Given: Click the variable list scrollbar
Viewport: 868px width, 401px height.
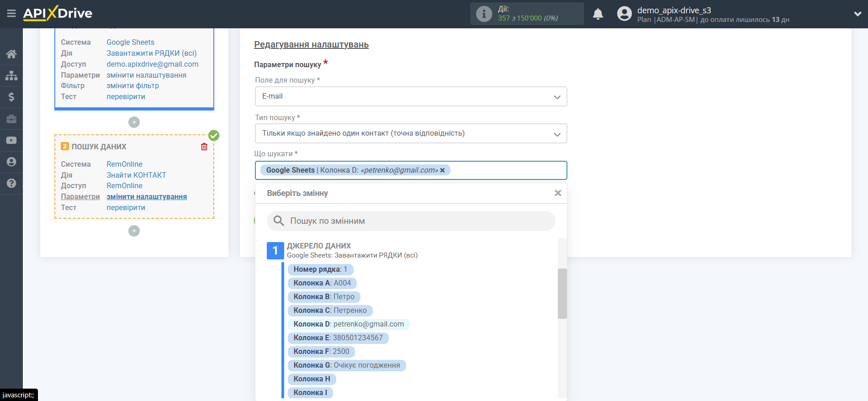Looking at the screenshot, I should coord(562,293).
